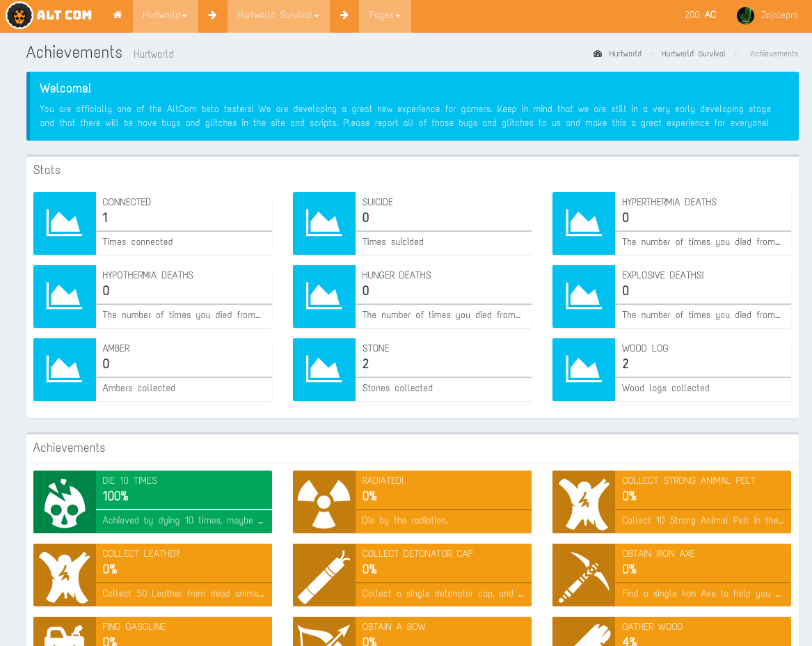Click the Wood Log stat chart icon
The height and width of the screenshot is (646, 812).
(x=583, y=370)
